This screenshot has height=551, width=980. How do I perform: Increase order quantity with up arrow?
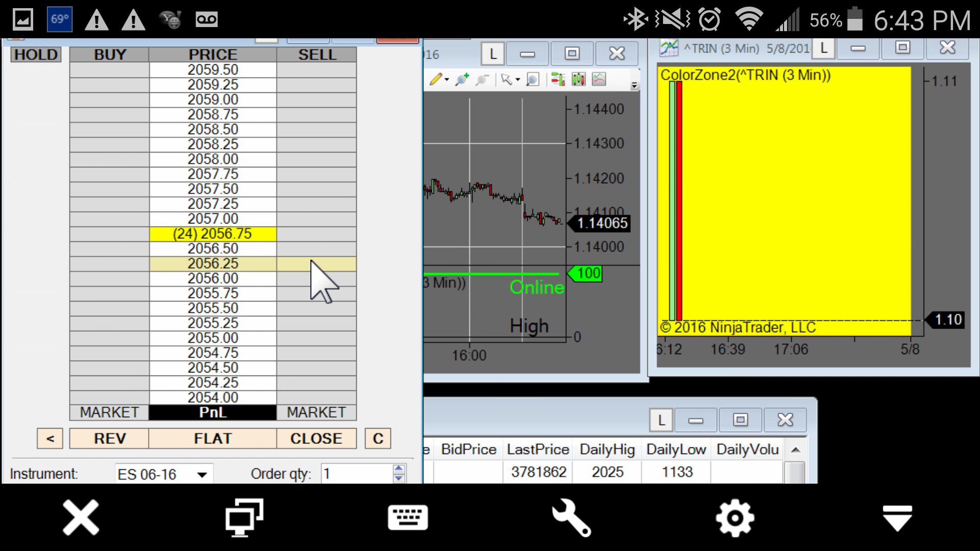(x=399, y=468)
